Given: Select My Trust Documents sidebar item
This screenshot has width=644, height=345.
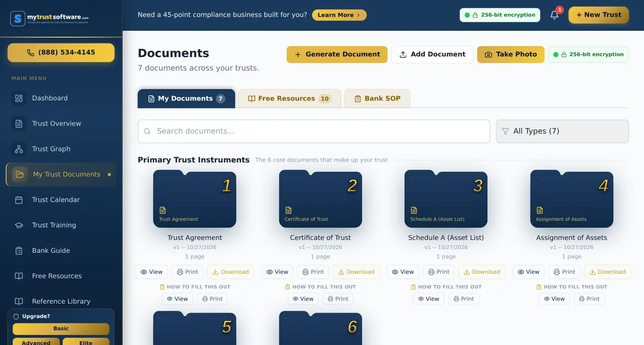Looking at the screenshot, I should tap(61, 175).
